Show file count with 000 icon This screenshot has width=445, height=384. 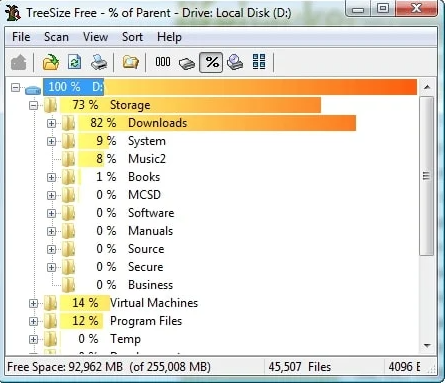(x=163, y=62)
